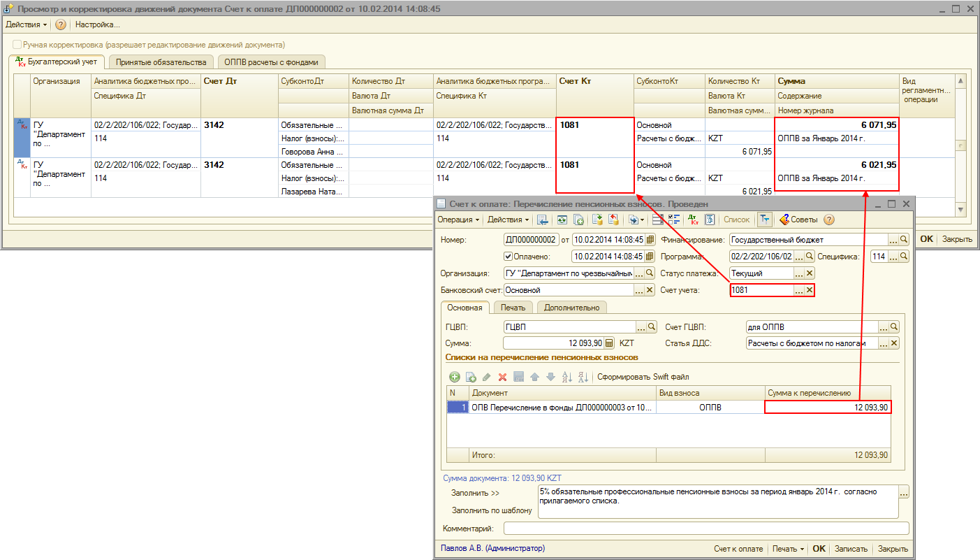Click Сформировать Swift файл button
The width and height of the screenshot is (980, 560).
pos(643,377)
